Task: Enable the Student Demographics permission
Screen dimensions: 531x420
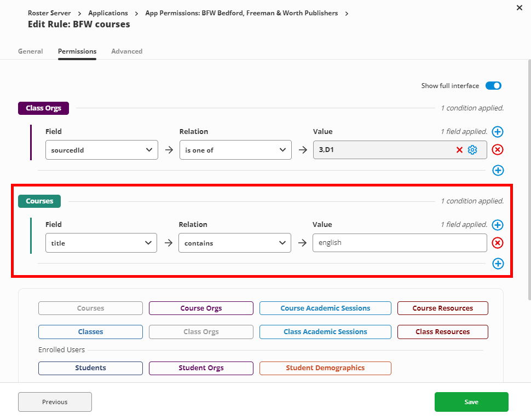Action: coord(325,368)
